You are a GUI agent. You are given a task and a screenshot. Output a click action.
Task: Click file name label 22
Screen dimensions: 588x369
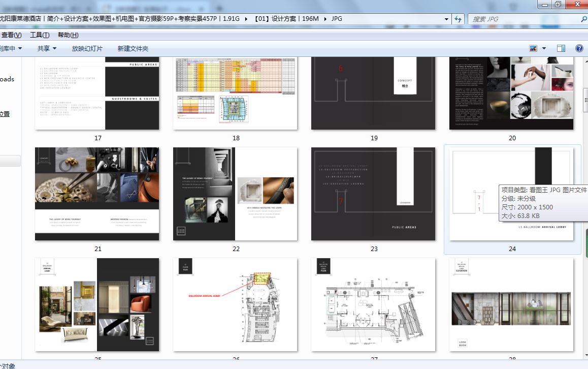pos(236,249)
